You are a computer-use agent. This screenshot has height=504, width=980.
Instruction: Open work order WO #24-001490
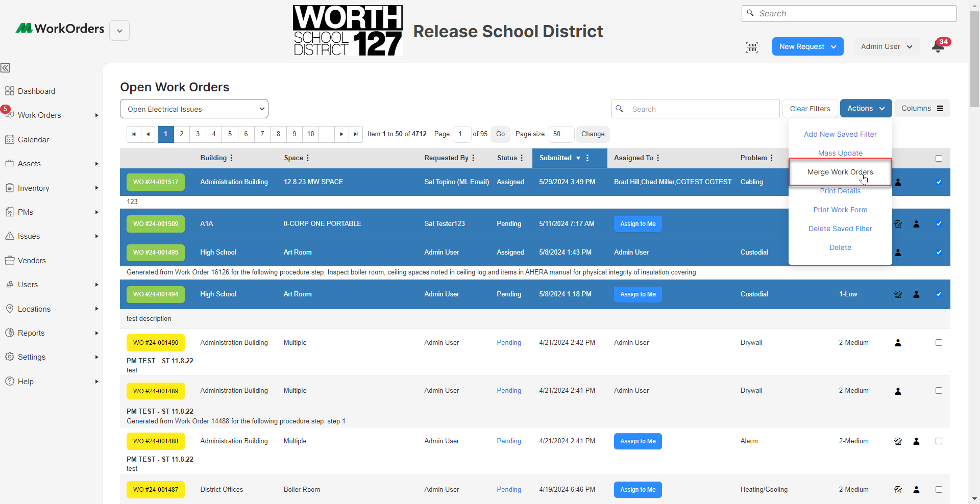tap(156, 343)
